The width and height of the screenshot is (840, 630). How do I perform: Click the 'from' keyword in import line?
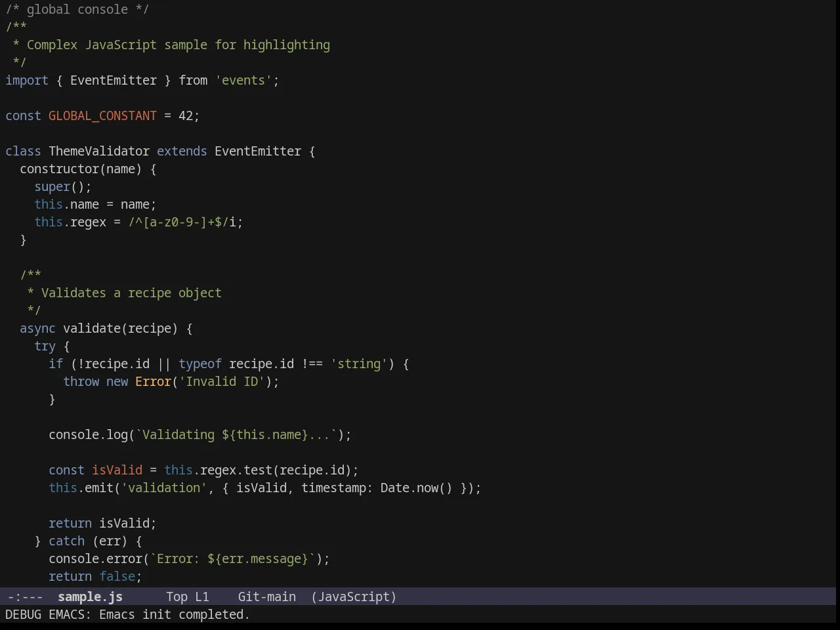(x=193, y=80)
